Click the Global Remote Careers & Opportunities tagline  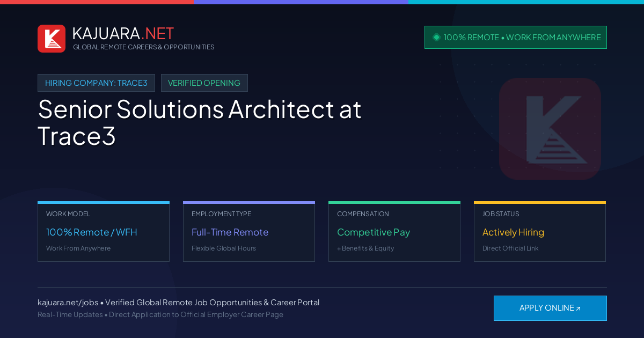click(144, 47)
